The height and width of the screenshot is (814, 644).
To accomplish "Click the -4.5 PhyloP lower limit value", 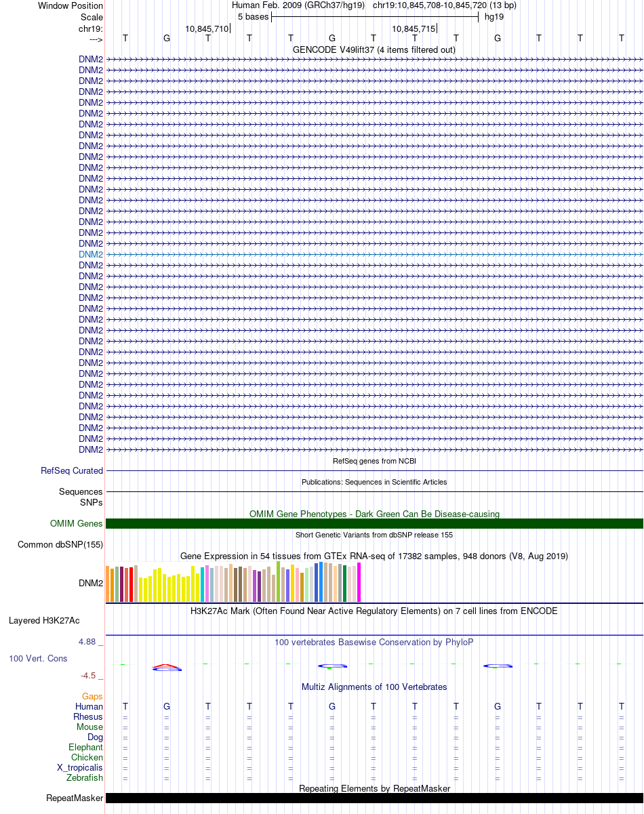I will pos(91,676).
